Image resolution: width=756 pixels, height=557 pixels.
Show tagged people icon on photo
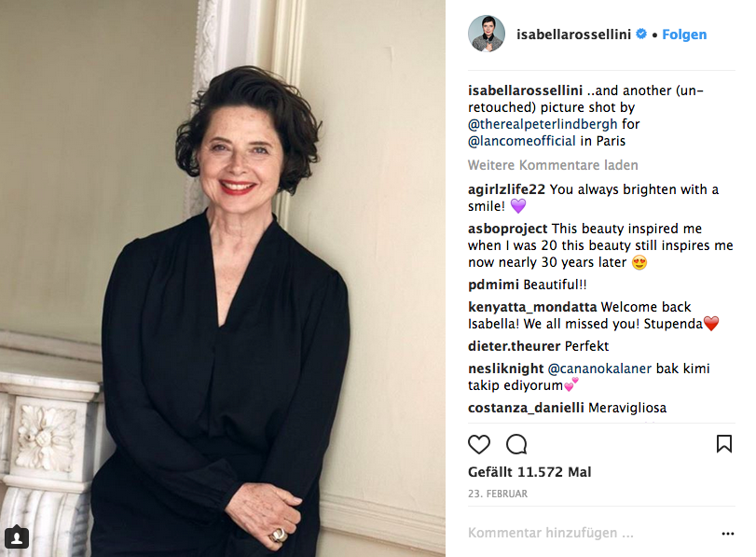click(x=17, y=536)
